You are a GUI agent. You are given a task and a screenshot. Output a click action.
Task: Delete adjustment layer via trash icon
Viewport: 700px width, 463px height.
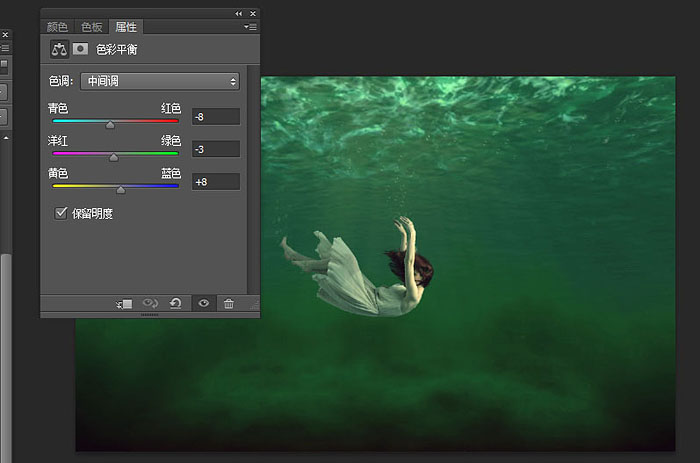point(229,304)
